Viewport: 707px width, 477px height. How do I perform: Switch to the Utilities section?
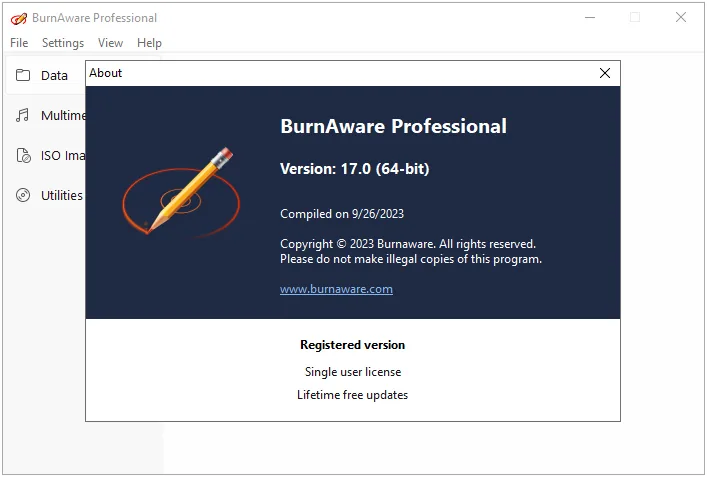62,195
